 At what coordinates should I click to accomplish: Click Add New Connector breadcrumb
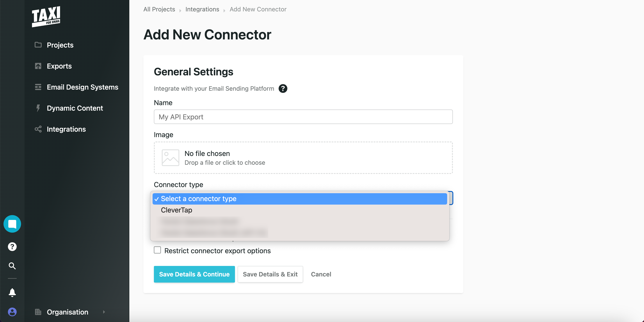pos(258,9)
